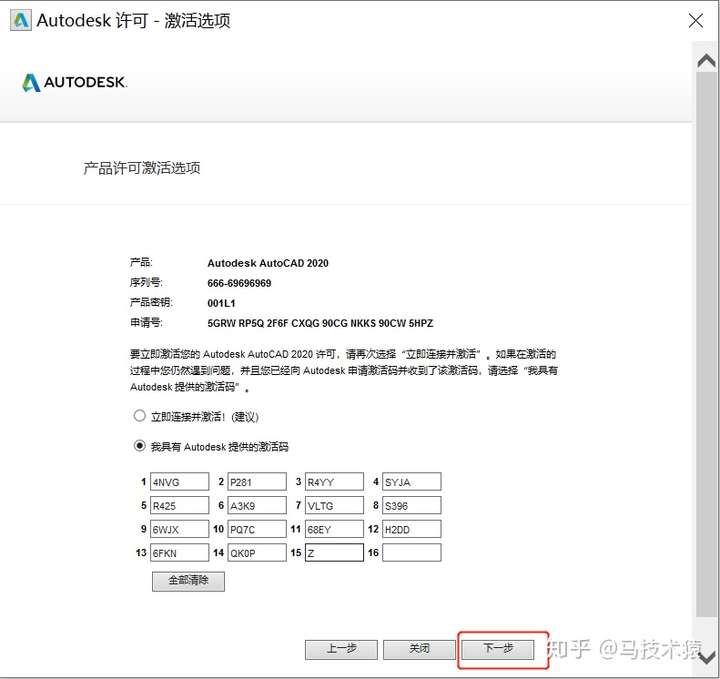Click activation code field 8 containing S396
Image resolution: width=720 pixels, height=679 pixels.
click(x=411, y=505)
